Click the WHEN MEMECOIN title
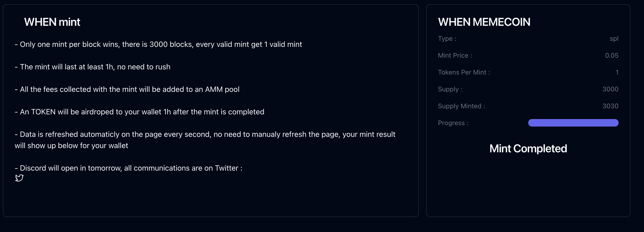644x232 pixels. tap(484, 22)
